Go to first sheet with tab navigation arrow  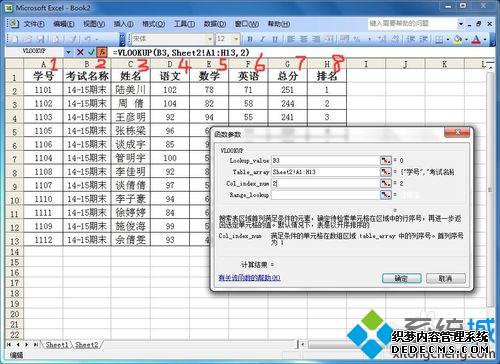coord(9,344)
